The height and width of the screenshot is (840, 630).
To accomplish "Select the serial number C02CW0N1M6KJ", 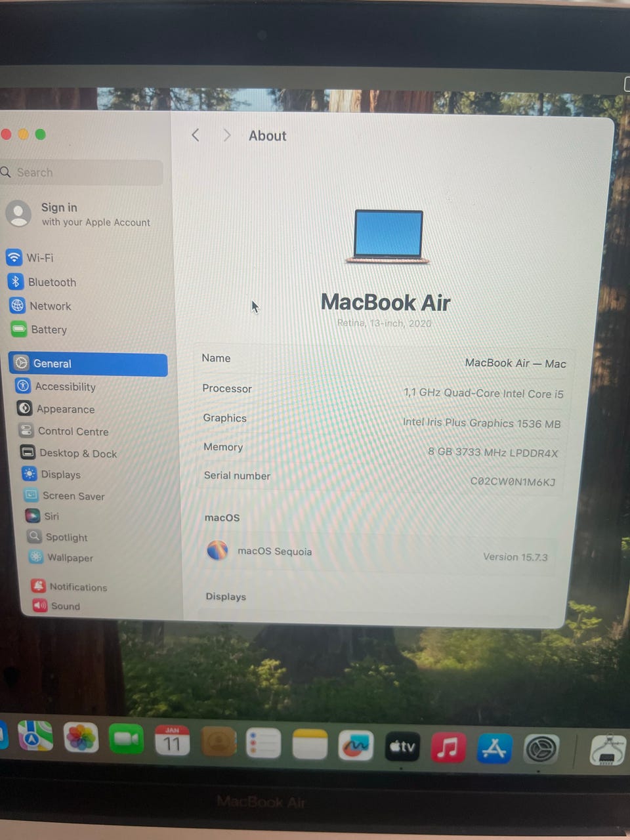I will tap(513, 481).
